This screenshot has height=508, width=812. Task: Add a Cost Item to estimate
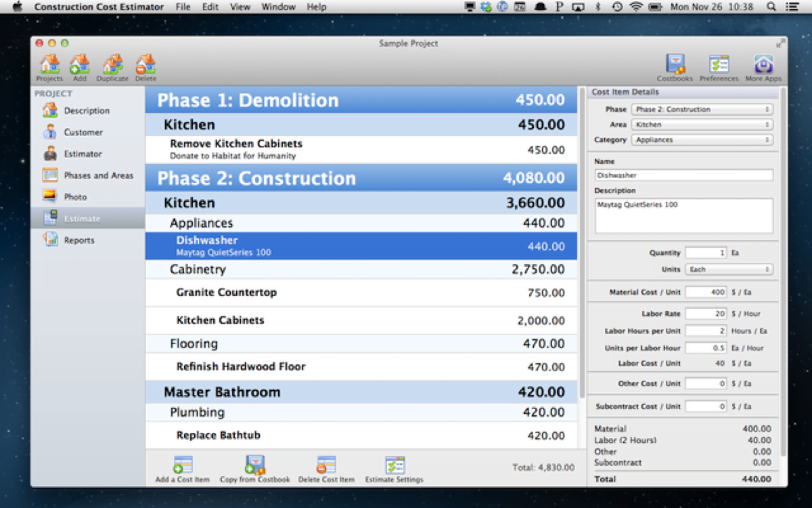pos(183,465)
